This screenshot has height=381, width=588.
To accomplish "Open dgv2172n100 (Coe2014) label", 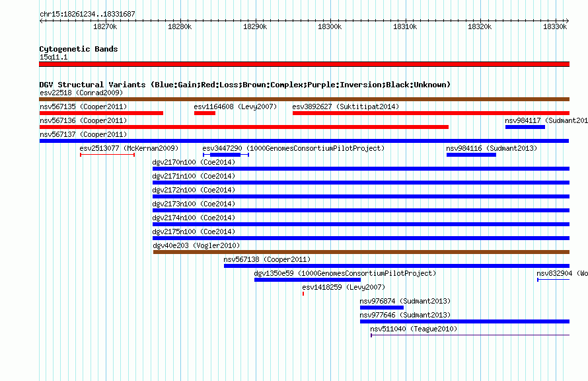I will click(x=194, y=190).
